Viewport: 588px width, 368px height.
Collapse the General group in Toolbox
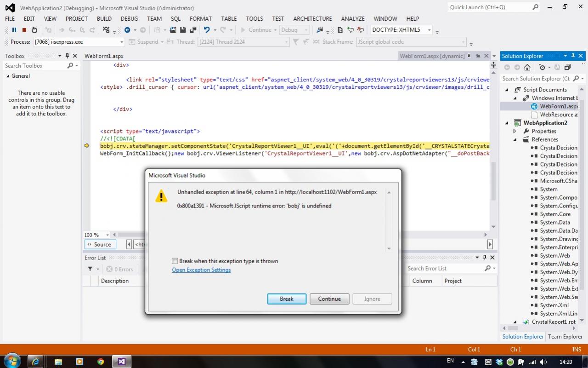pos(8,76)
